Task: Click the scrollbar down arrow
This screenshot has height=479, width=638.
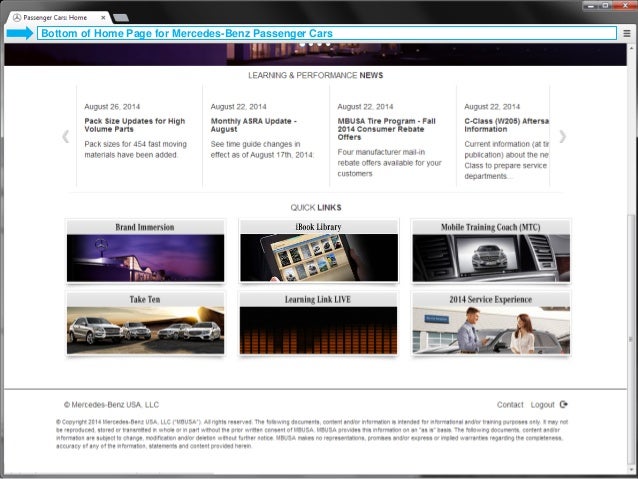Action: [631, 470]
